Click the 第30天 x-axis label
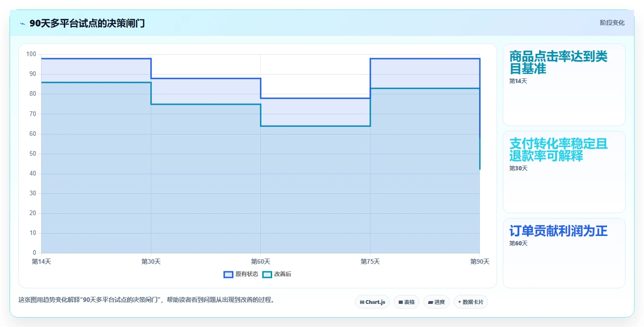 point(151,261)
